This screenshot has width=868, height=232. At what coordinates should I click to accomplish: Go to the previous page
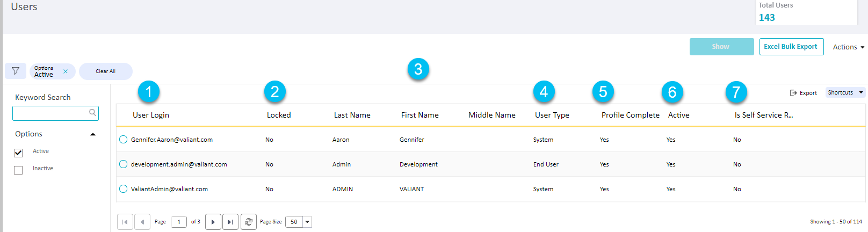[142, 222]
